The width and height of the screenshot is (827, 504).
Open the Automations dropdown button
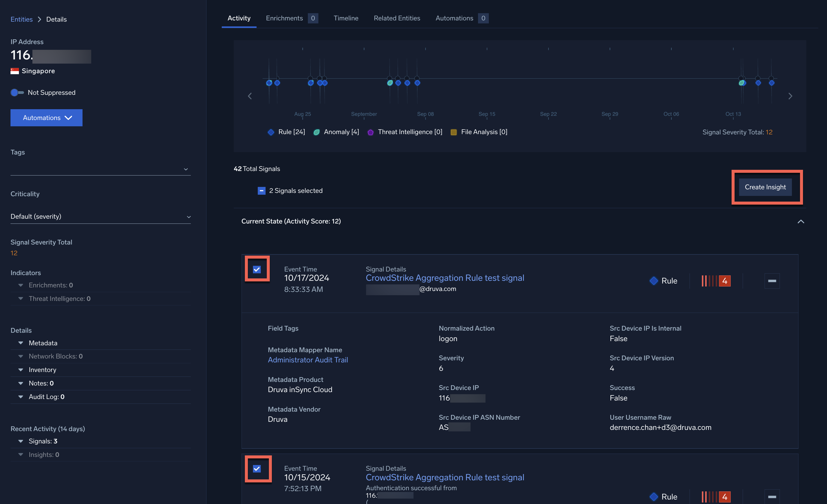pos(46,118)
